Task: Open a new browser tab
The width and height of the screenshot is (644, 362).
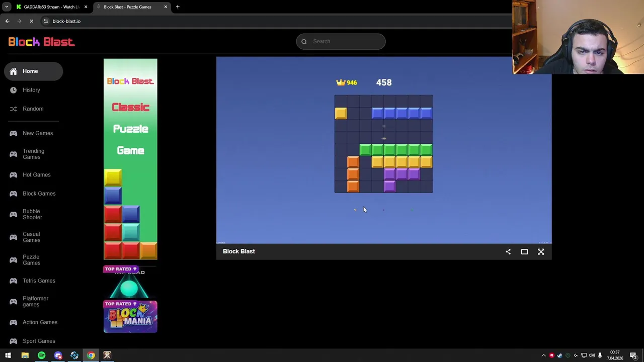Action: pyautogui.click(x=178, y=7)
